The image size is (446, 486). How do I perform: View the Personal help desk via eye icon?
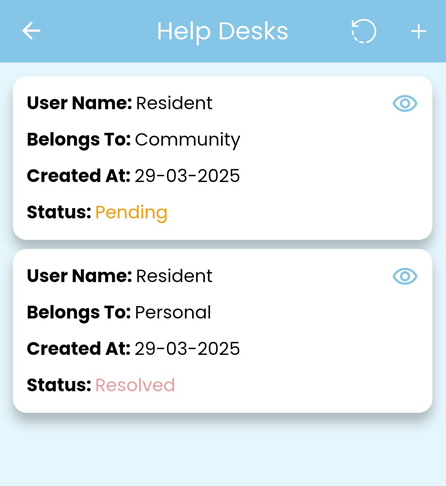click(x=405, y=276)
